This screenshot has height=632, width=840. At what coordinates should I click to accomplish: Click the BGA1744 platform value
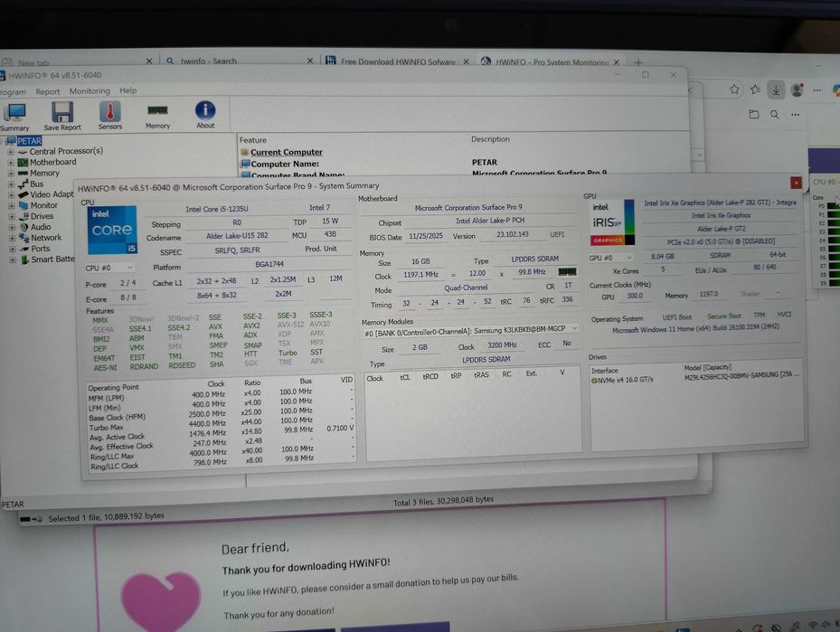[269, 264]
